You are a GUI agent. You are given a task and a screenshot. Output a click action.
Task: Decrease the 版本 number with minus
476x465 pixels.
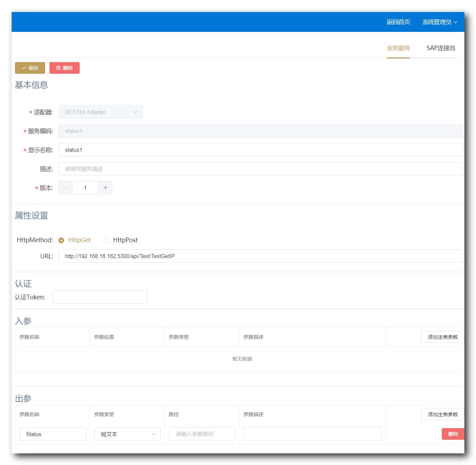click(x=65, y=188)
